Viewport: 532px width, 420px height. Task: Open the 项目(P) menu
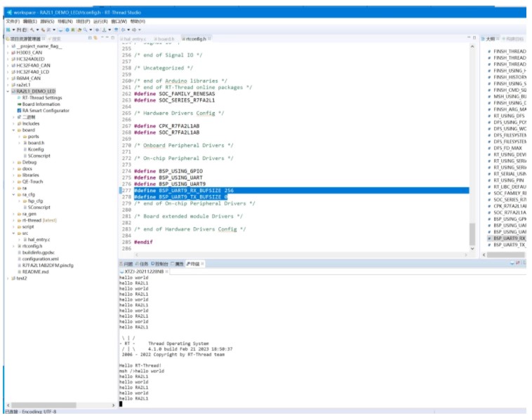(83, 21)
